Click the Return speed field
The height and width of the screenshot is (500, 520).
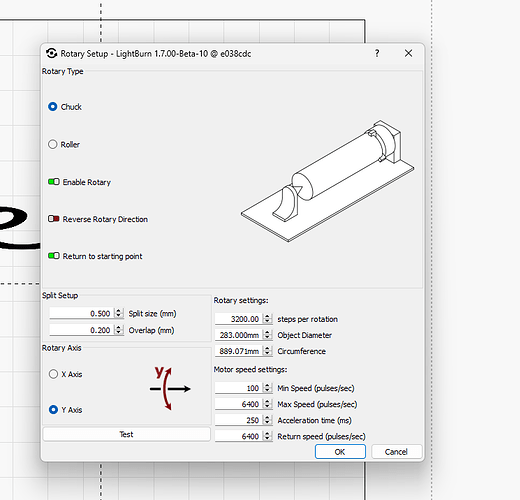(x=239, y=436)
